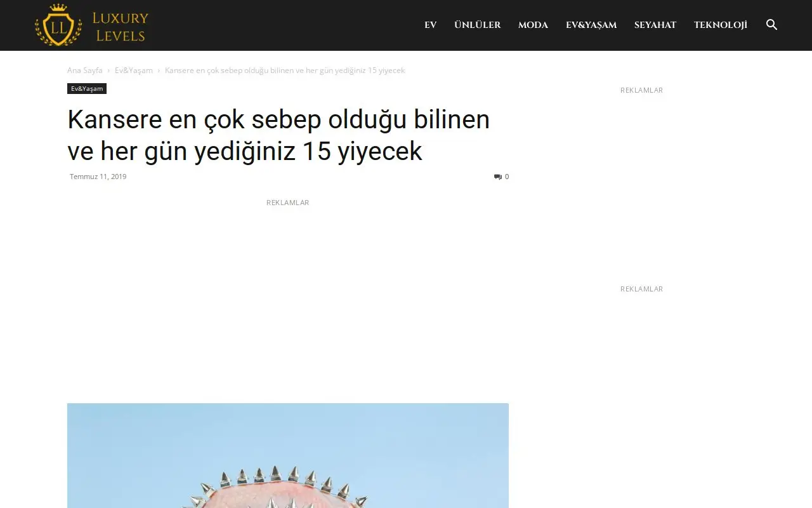Click the comments bubble icon
Viewport: 812px width, 508px height.
498,177
